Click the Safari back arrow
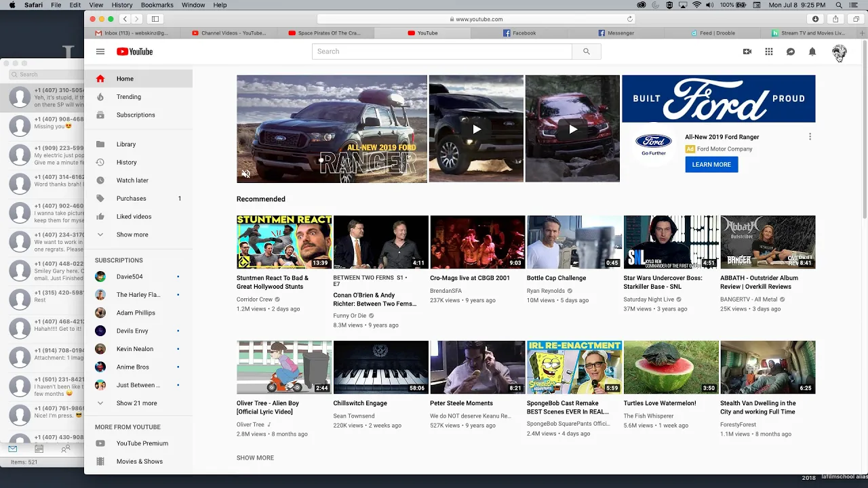Screen dimensions: 868x488 pos(124,19)
